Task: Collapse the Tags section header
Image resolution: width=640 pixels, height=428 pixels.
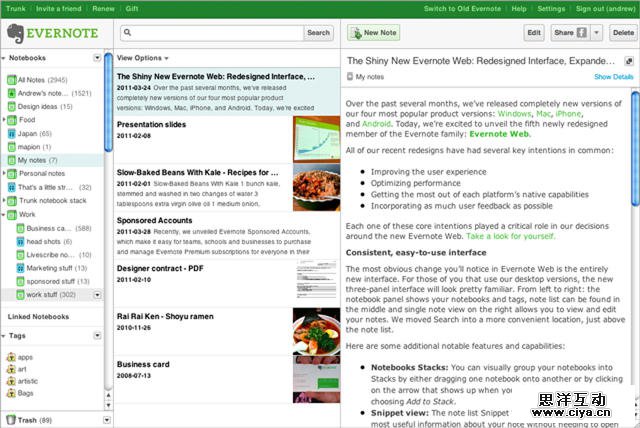Action: pyautogui.click(x=4, y=336)
